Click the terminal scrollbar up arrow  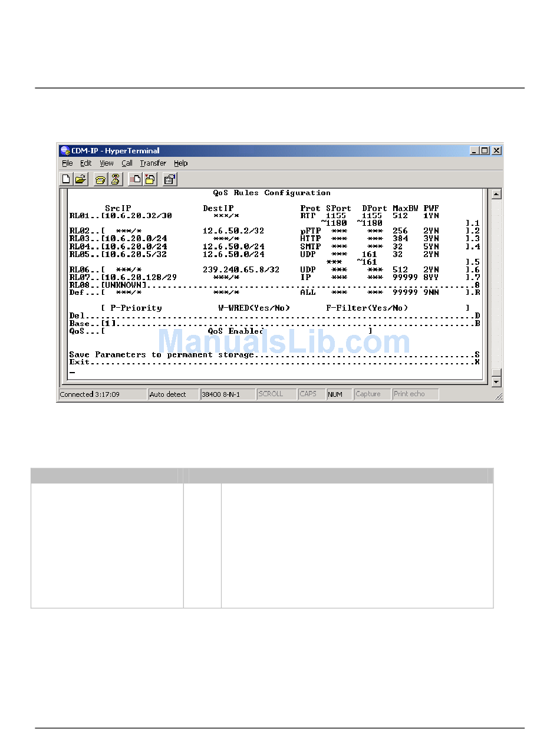[496, 194]
